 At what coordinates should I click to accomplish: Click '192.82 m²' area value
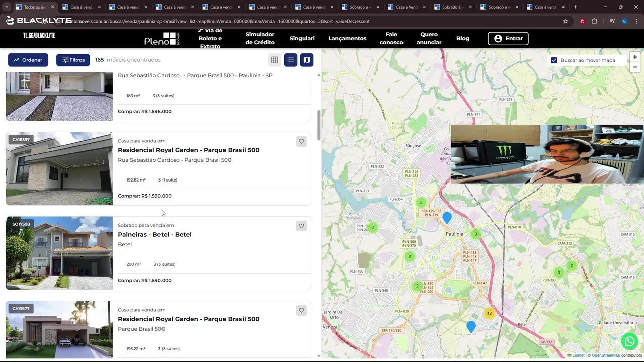click(136, 180)
